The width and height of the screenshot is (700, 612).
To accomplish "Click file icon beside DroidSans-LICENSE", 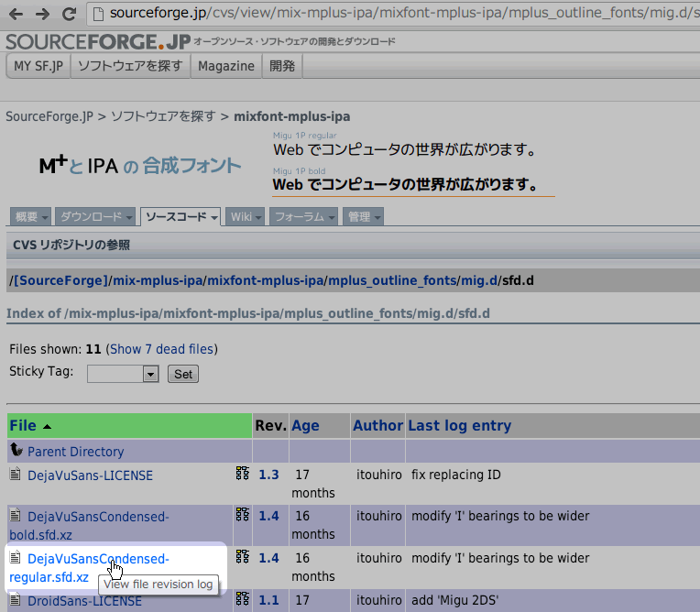I will [x=16, y=599].
